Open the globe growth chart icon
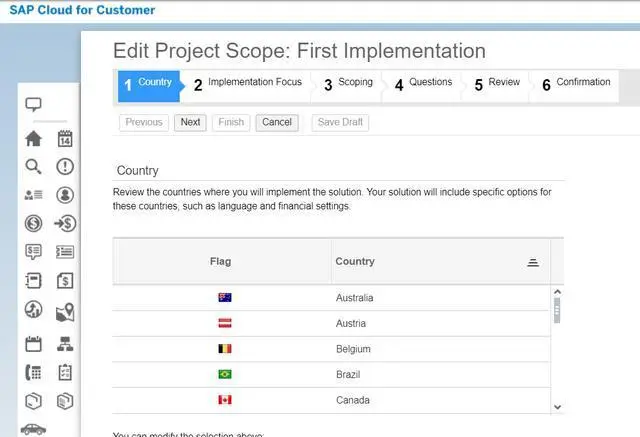 click(33, 309)
